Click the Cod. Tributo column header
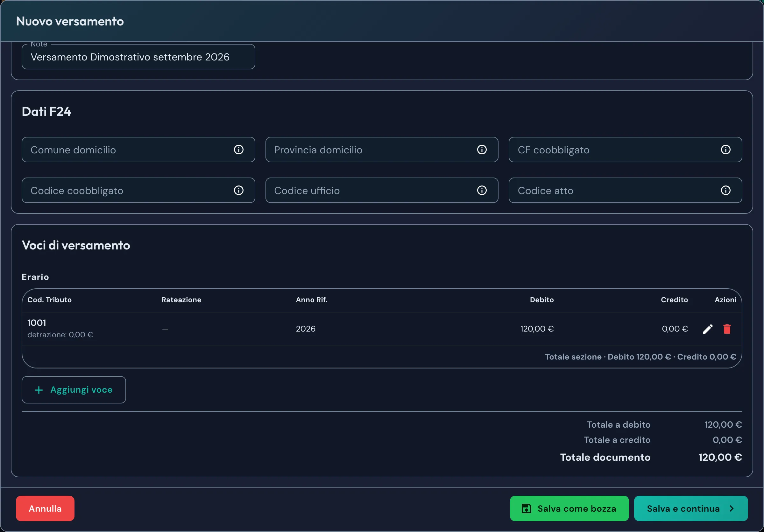The image size is (764, 532). point(50,300)
